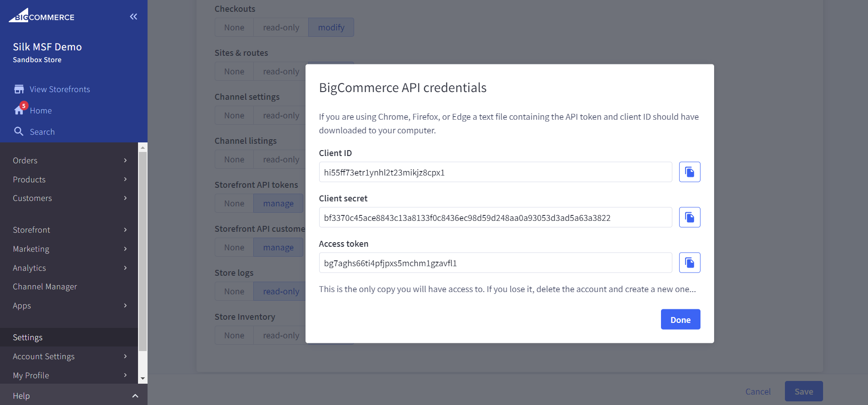Set Storefront API tokens to None
Screen dimensions: 868x405
click(234, 203)
